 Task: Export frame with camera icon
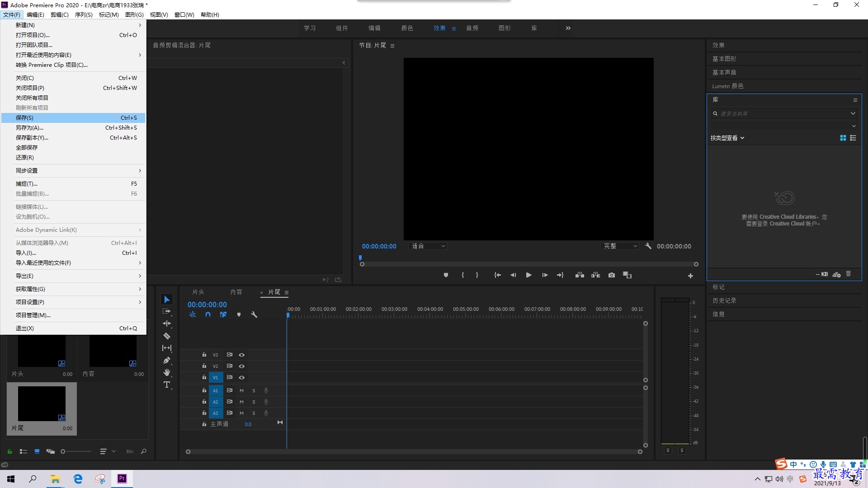tap(612, 275)
